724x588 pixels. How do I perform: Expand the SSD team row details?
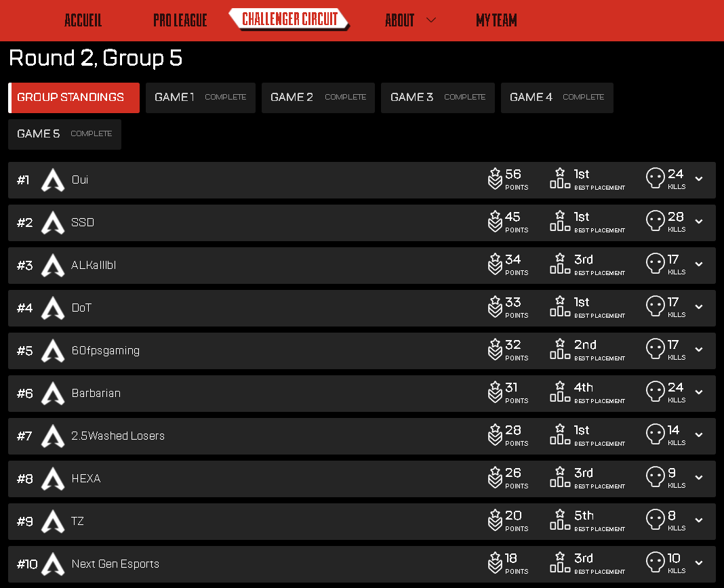click(x=699, y=222)
